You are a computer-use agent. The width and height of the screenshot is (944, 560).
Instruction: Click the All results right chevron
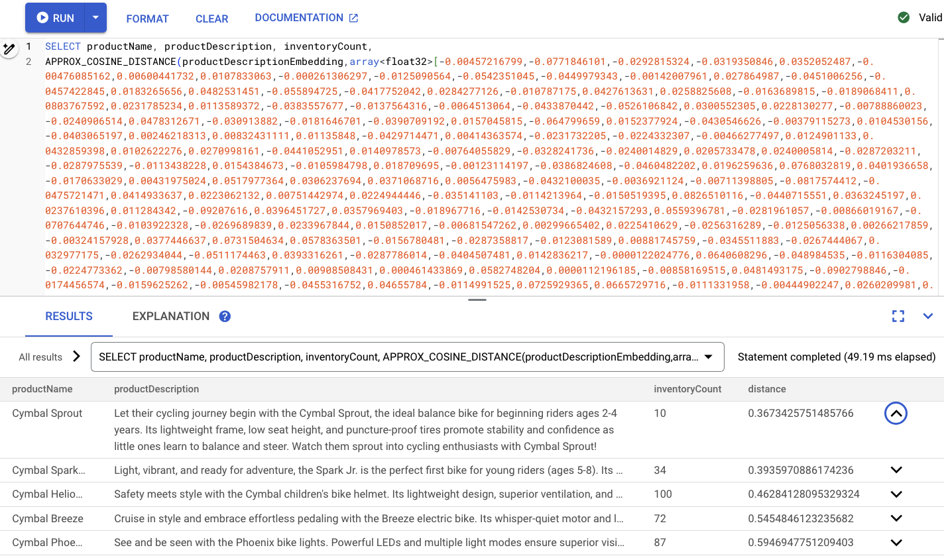pyautogui.click(x=76, y=357)
